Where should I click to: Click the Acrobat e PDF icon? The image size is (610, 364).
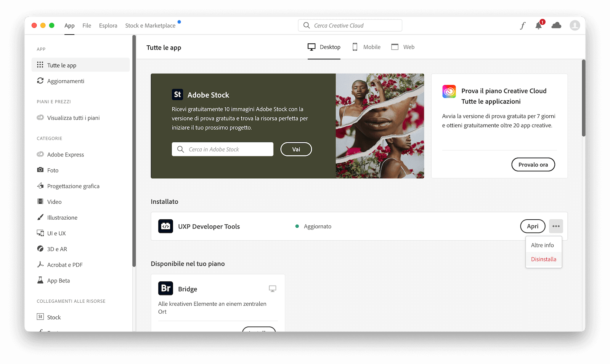pyautogui.click(x=40, y=264)
